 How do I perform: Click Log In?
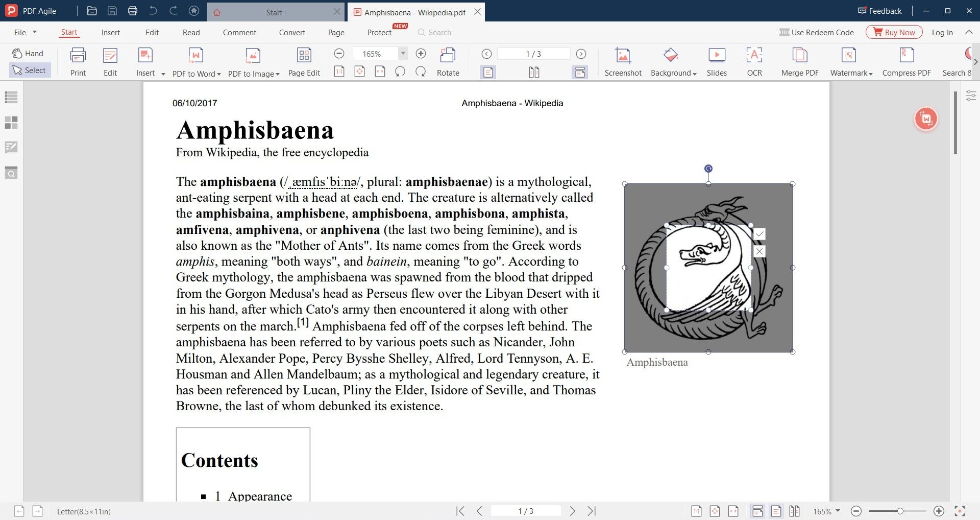pyautogui.click(x=942, y=32)
